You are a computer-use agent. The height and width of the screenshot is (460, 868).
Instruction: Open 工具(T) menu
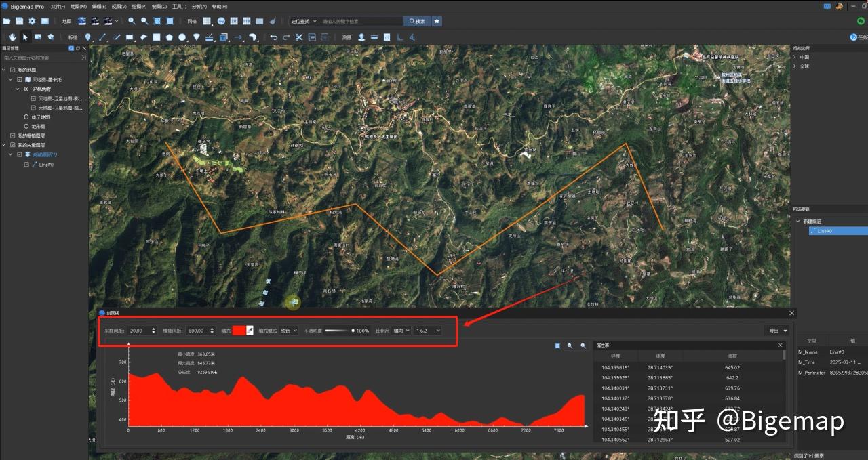tap(179, 6)
